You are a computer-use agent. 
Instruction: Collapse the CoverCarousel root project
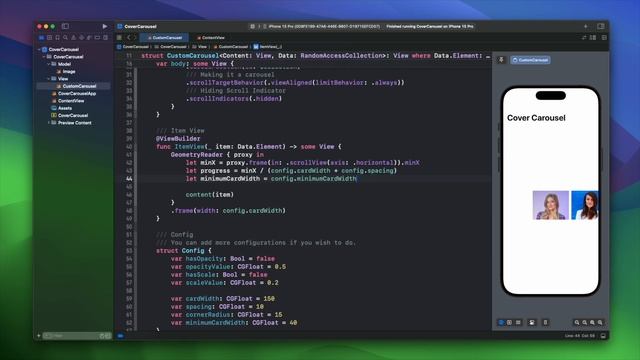click(x=39, y=49)
